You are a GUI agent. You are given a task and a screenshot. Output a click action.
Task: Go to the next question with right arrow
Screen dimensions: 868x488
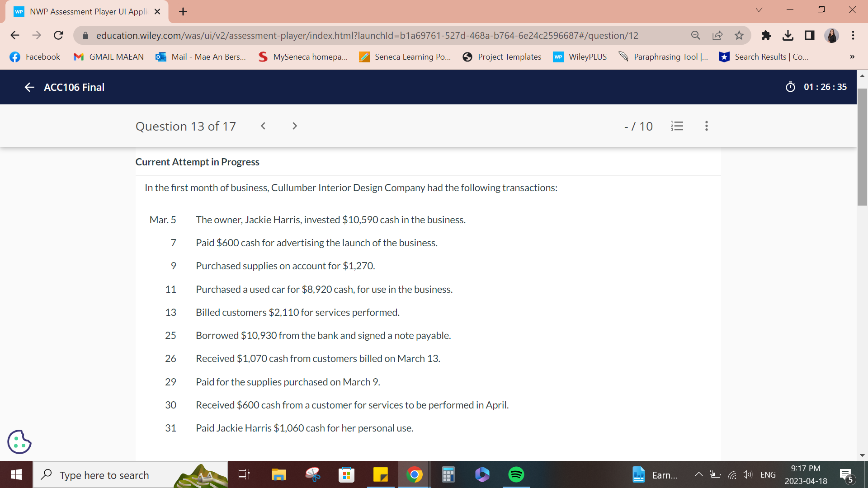click(294, 126)
